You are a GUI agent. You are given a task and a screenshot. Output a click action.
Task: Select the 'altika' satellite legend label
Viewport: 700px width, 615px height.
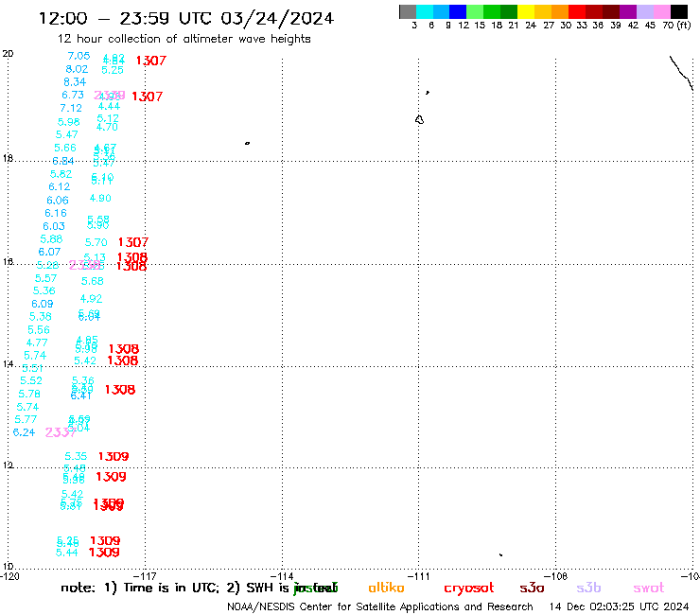click(386, 588)
